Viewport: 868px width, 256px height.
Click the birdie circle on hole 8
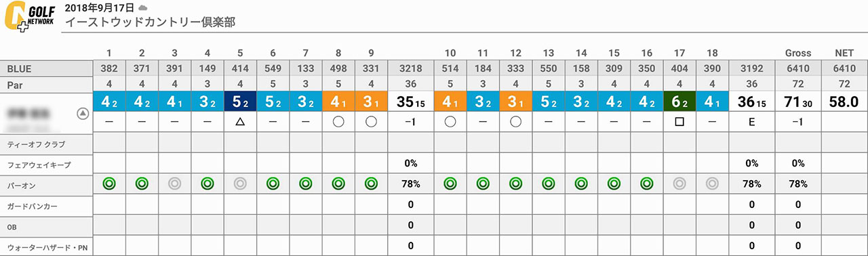[x=338, y=124]
